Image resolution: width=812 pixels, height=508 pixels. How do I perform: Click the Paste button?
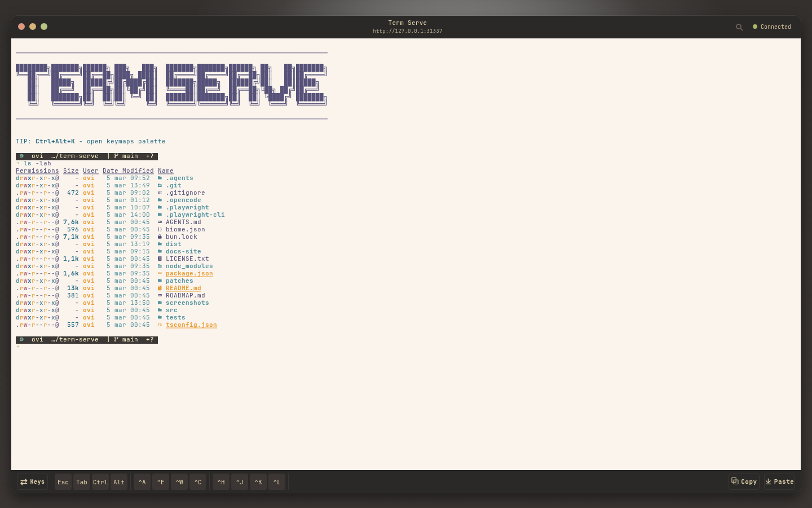[779, 481]
